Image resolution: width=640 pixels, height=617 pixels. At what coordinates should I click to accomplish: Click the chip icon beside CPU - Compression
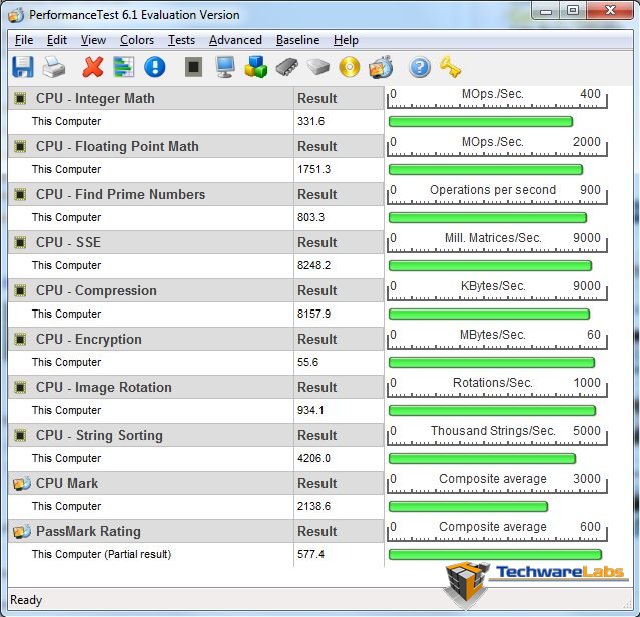tap(20, 291)
